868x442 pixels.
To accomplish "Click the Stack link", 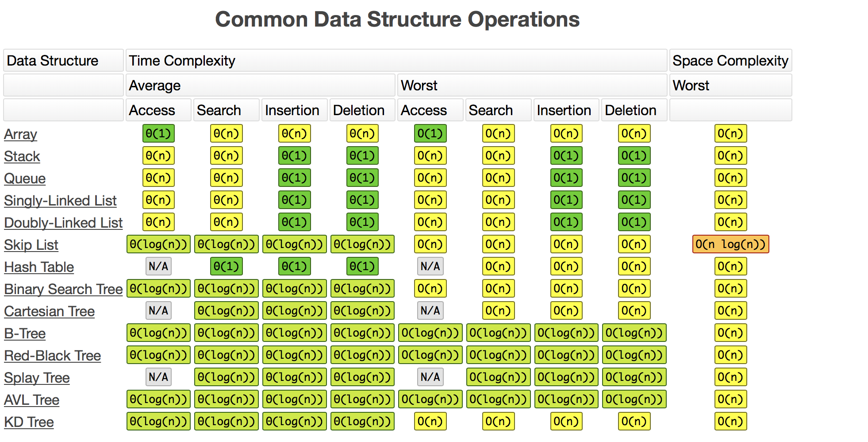I will point(22,156).
